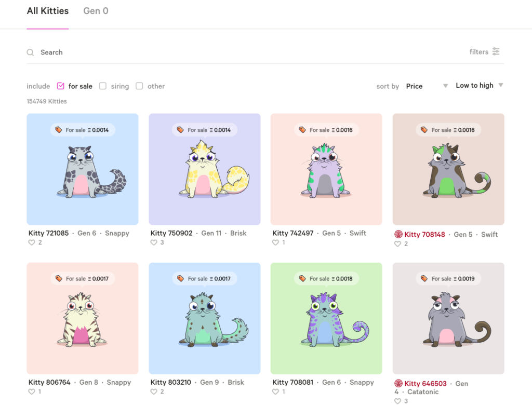532x405 pixels.
Task: Click the Gen 11 label of Kitty 750902
Action: [x=211, y=233]
